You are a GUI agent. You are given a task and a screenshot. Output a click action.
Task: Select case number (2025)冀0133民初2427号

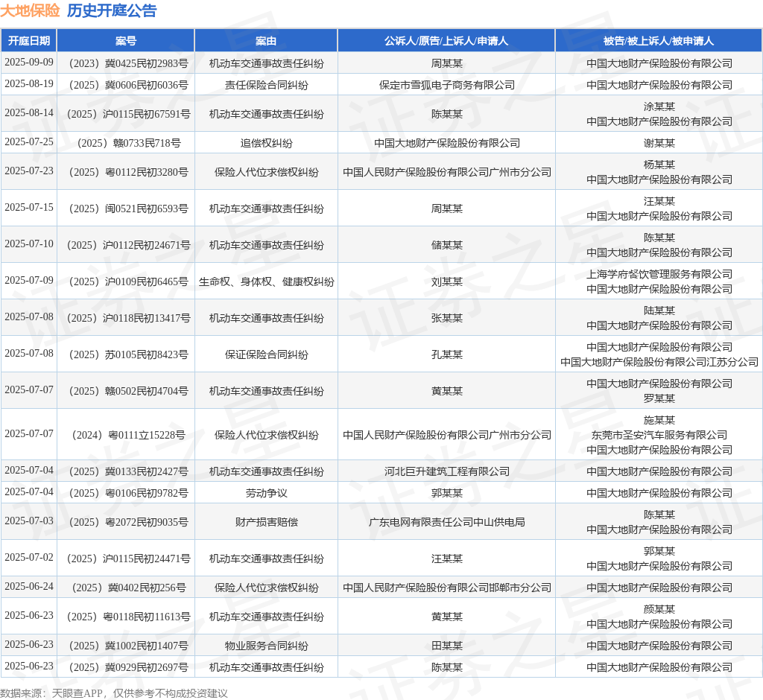[126, 471]
